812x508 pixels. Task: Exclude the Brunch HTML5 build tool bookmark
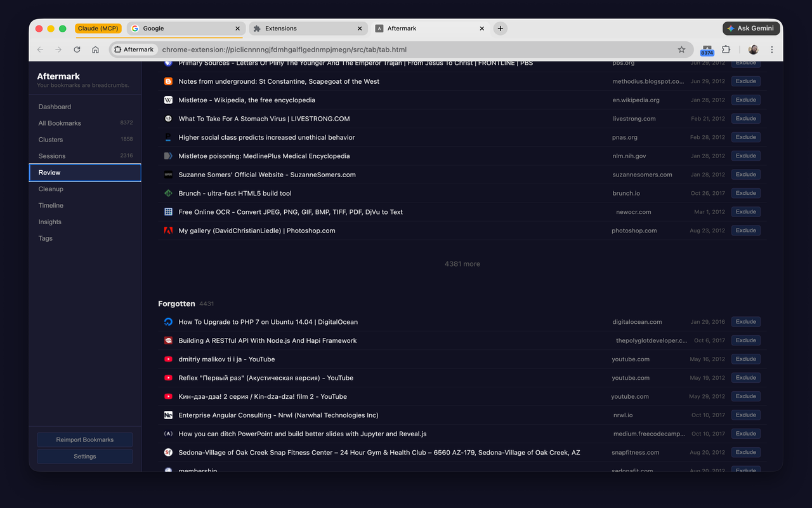coord(746,193)
